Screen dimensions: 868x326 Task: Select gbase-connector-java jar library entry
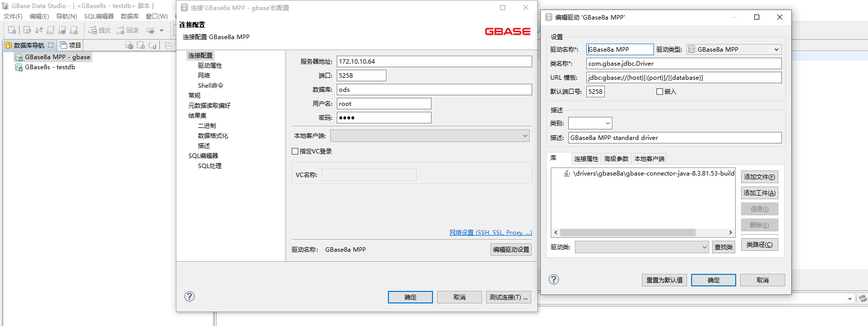tap(649, 174)
